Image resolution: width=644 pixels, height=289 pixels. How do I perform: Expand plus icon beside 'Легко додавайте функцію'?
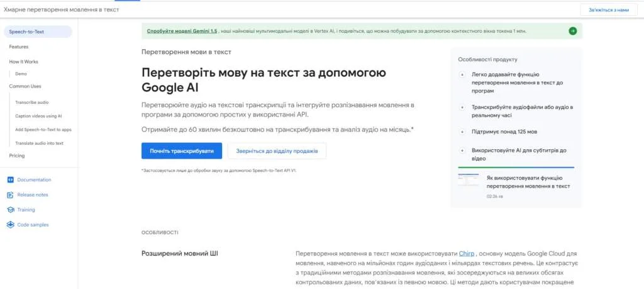[462, 75]
